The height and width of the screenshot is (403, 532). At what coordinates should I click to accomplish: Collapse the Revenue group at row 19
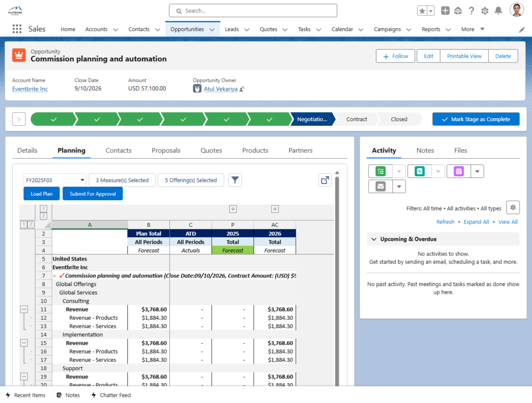tap(24, 376)
